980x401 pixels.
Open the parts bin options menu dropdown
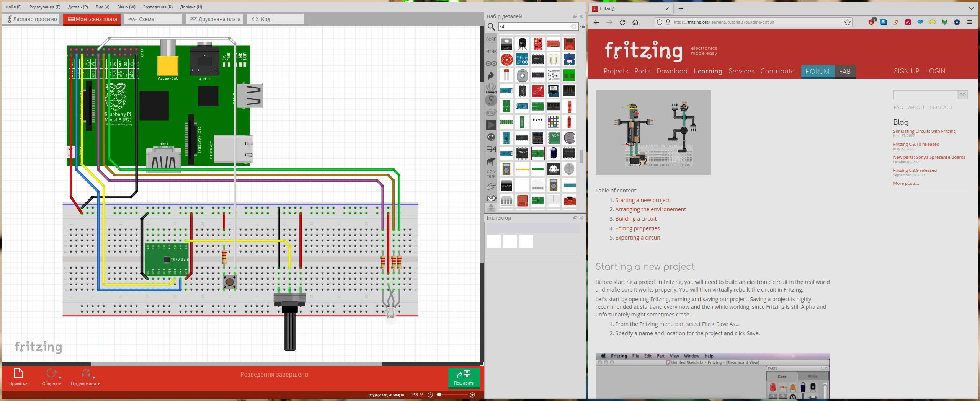coord(582,27)
